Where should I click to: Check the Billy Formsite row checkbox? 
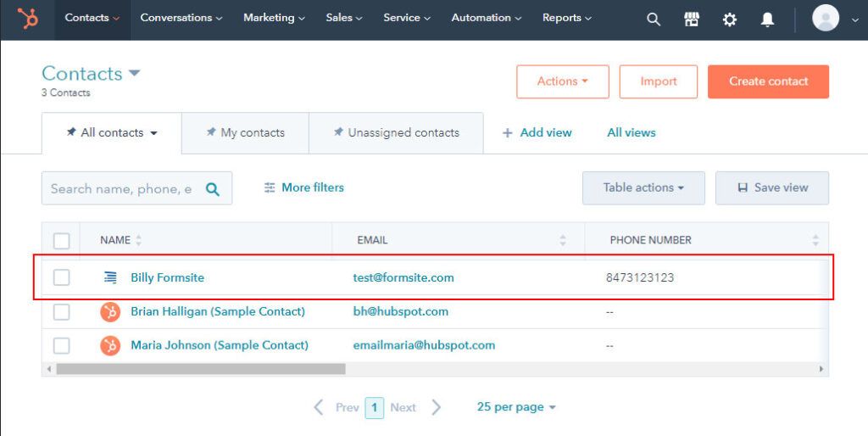[x=61, y=277]
